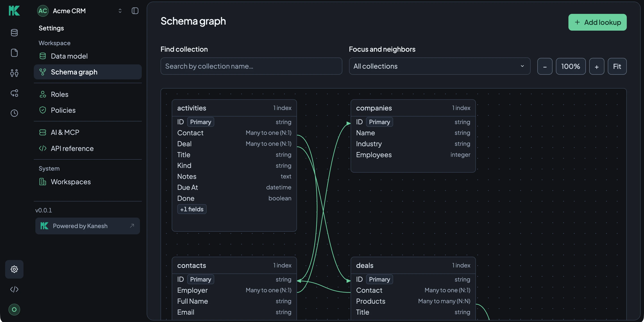644x322 pixels.
Task: Select Schema graph in sidebar
Action: (88, 72)
